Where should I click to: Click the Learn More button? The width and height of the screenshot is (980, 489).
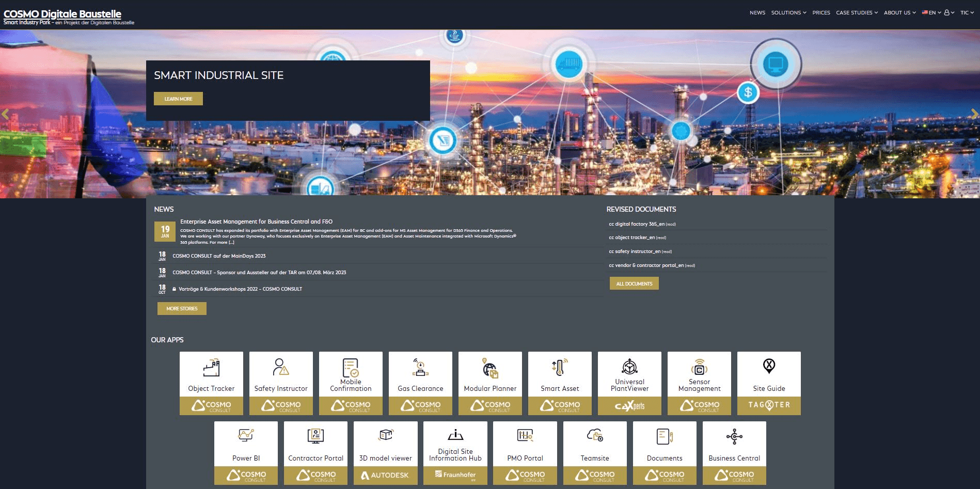click(x=178, y=99)
